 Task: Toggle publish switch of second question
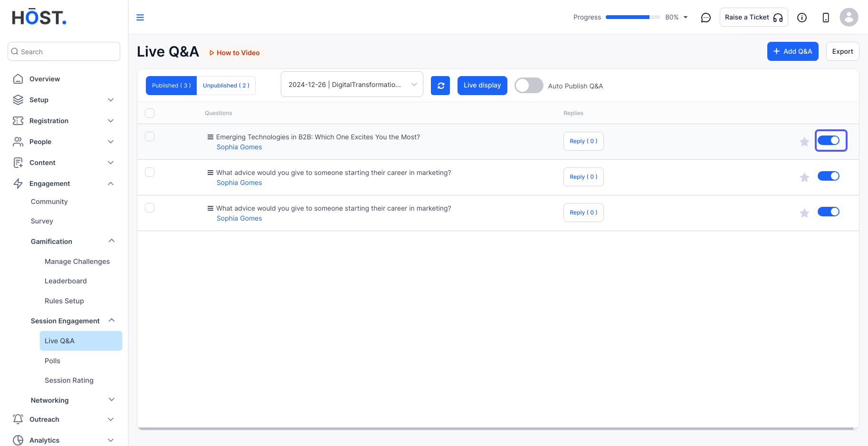(x=829, y=176)
